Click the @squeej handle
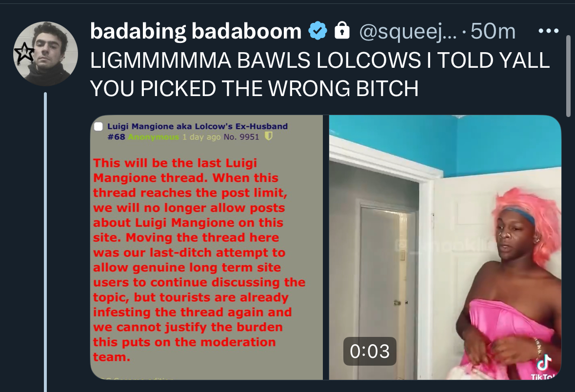Viewport: 575px width, 392px height. [x=408, y=32]
